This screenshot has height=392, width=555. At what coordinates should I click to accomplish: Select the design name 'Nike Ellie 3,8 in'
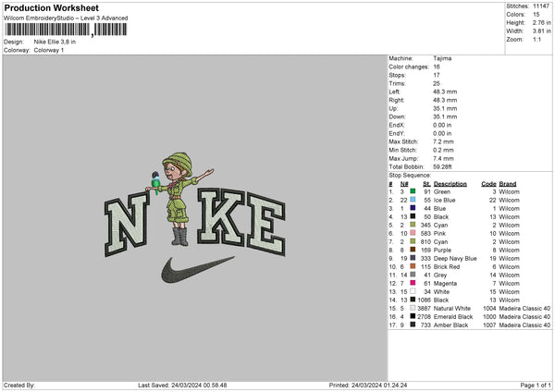[55, 42]
